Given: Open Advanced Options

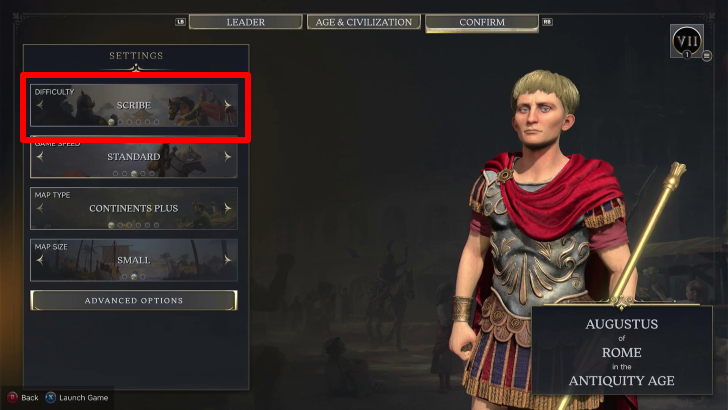Looking at the screenshot, I should pyautogui.click(x=134, y=300).
